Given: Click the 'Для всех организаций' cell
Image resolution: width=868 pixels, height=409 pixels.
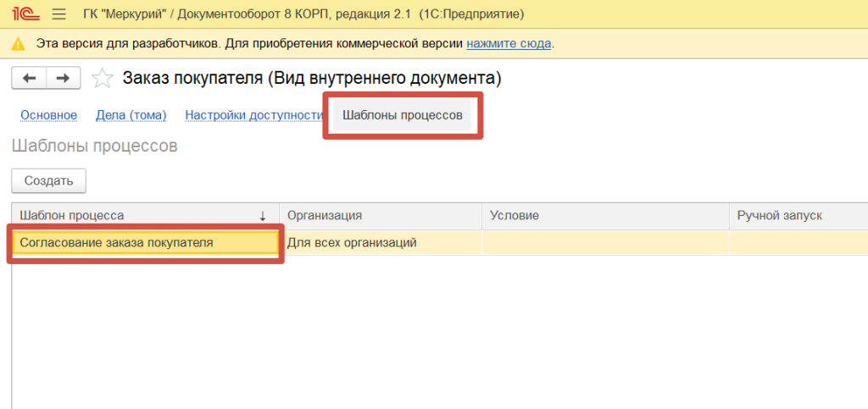Looking at the screenshot, I should pos(381,243).
